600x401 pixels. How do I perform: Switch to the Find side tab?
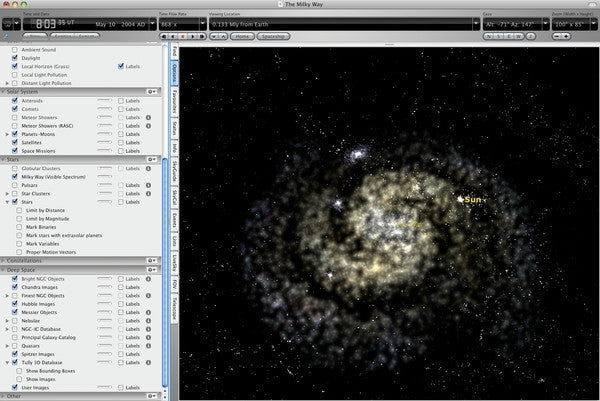174,51
